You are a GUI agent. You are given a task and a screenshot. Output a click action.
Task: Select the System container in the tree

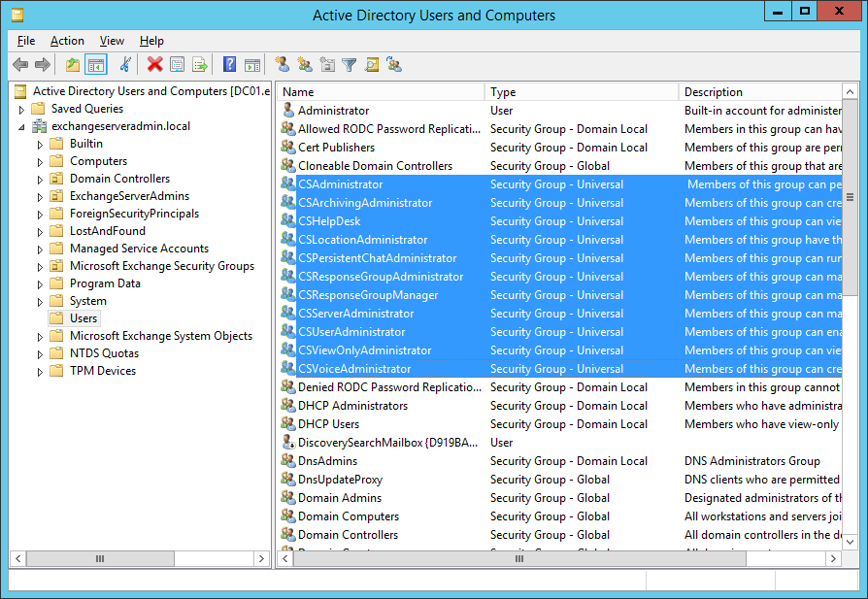click(88, 301)
